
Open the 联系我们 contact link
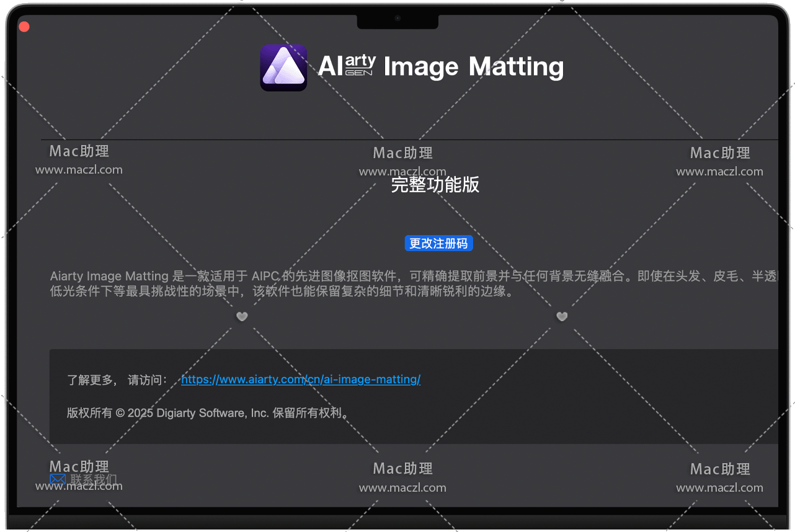click(x=93, y=479)
